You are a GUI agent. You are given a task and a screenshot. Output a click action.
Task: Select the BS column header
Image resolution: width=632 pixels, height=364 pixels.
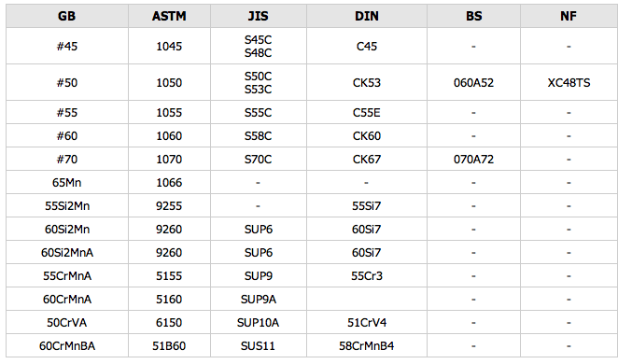pos(473,16)
